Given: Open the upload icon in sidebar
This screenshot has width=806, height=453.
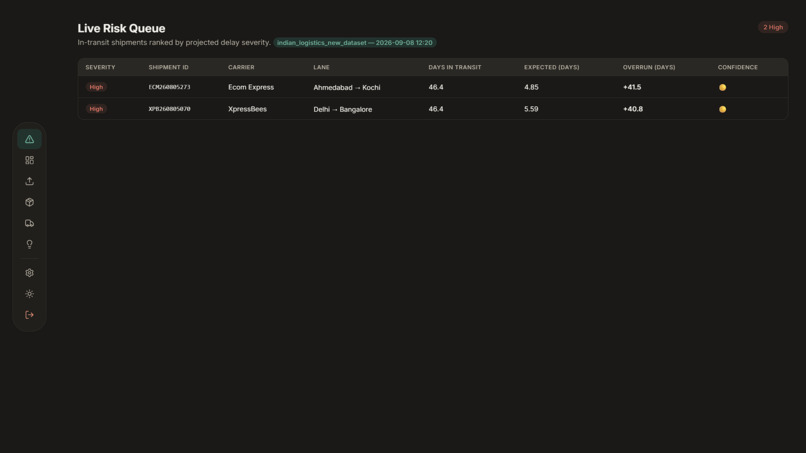Looking at the screenshot, I should [x=29, y=182].
